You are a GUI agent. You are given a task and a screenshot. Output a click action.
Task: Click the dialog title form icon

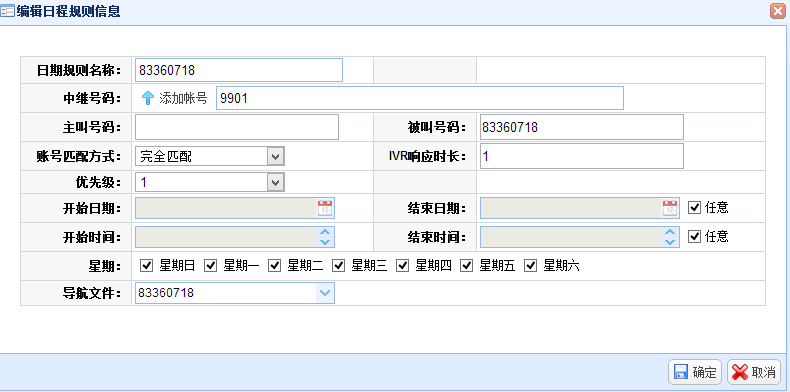7,11
